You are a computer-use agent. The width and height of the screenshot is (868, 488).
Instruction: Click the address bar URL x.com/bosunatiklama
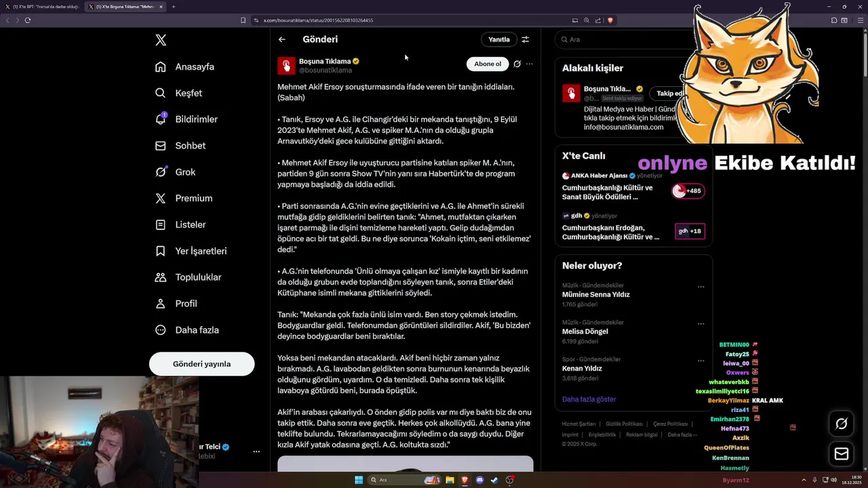318,20
